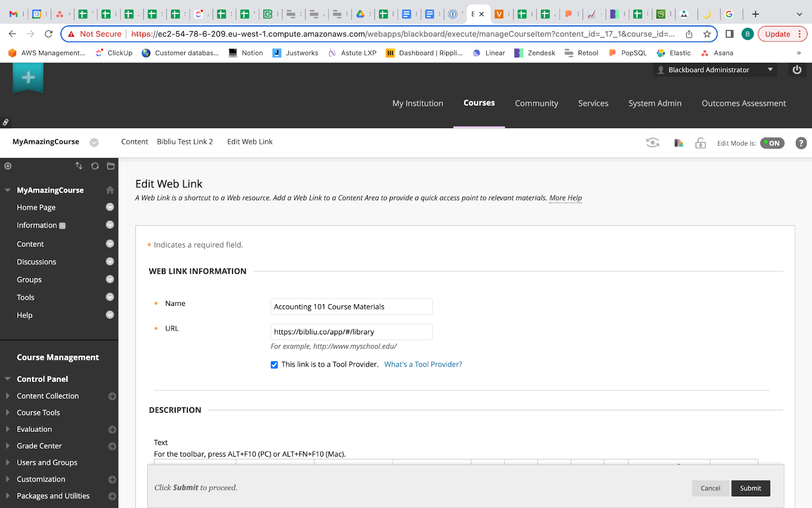The image size is (812, 508).
Task: Click the reorder course menu arrows icon
Action: pyautogui.click(x=79, y=166)
